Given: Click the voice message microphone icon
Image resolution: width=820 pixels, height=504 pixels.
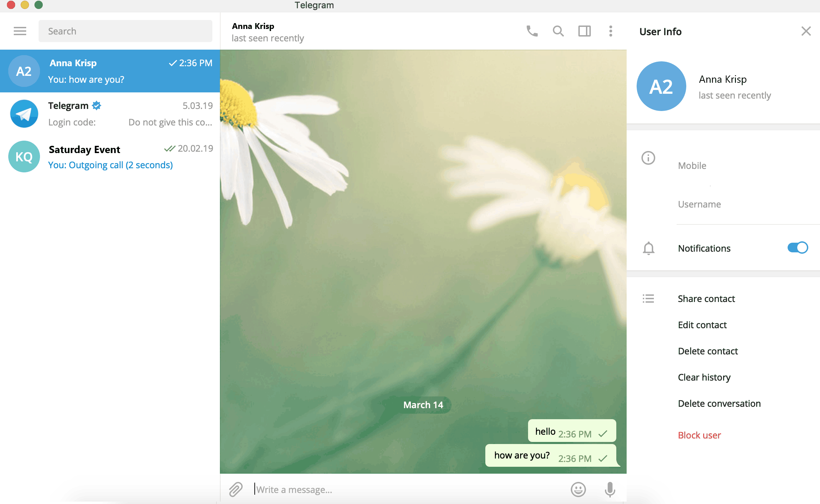Looking at the screenshot, I should pos(609,490).
